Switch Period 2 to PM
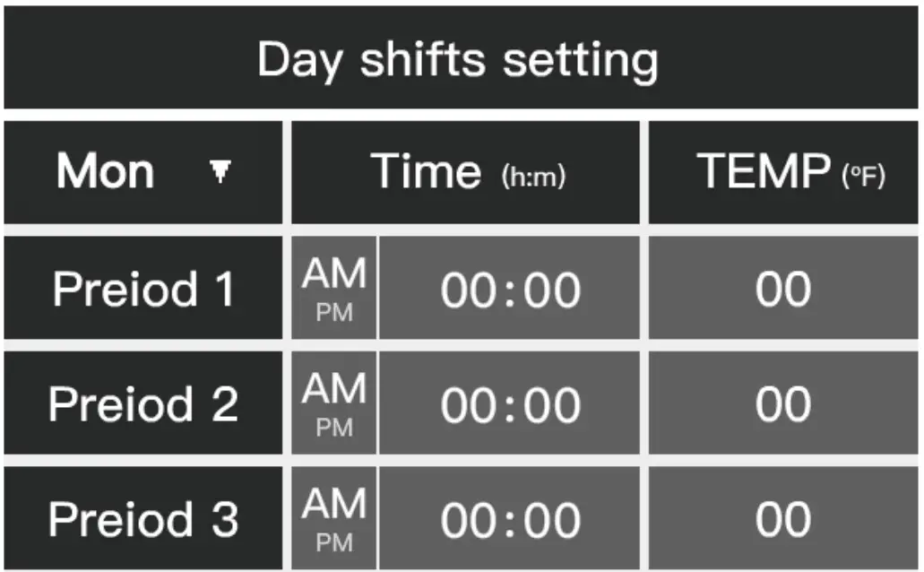The width and height of the screenshot is (924, 572). (x=333, y=402)
